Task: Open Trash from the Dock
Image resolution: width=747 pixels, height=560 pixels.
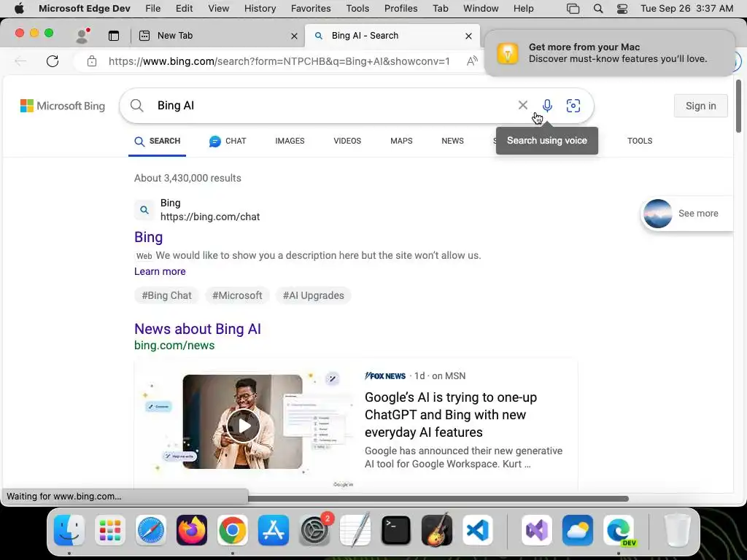Action: 677,530
